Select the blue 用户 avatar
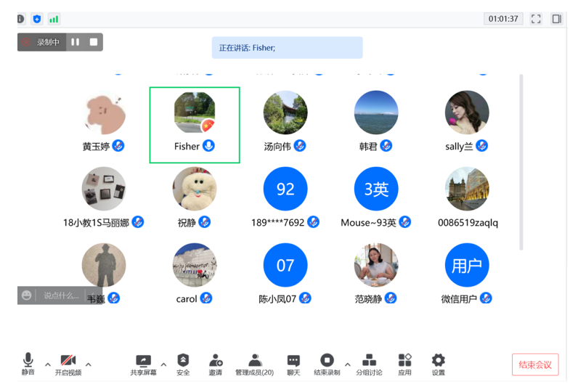Screen dimensions: 578x392 [467, 265]
